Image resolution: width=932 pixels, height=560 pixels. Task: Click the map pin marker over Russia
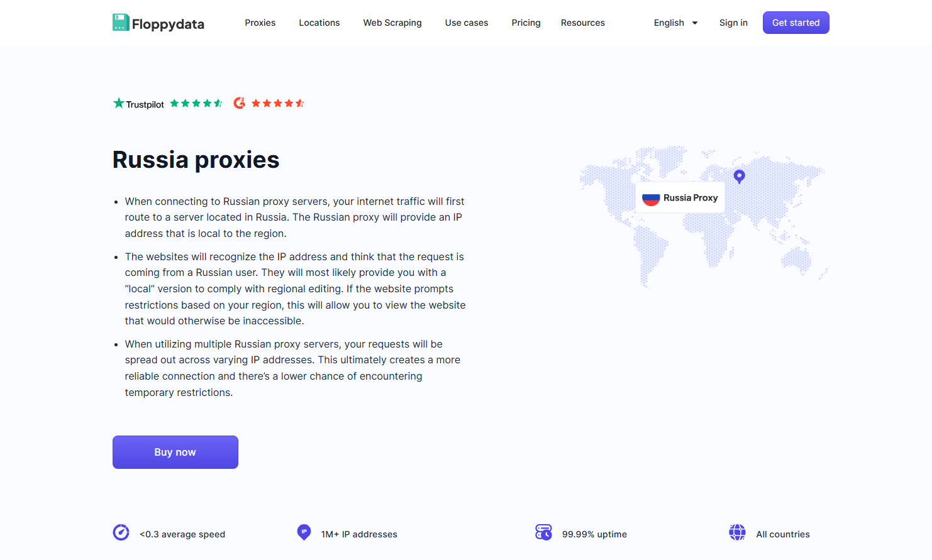tap(739, 177)
